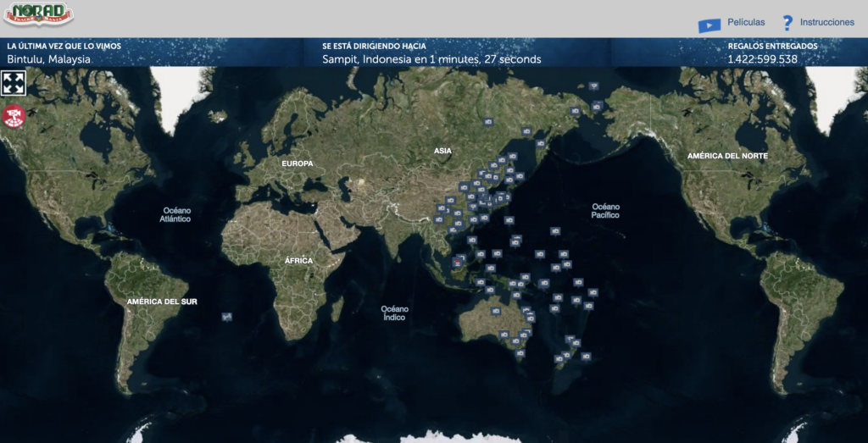Click the Océano Índico label
Screen dimensions: 868x443
(394, 313)
